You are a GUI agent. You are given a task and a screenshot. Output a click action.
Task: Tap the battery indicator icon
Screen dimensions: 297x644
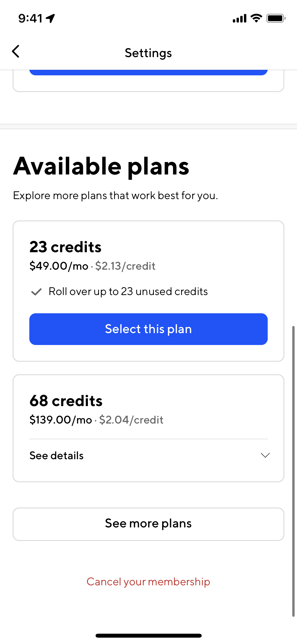276,18
